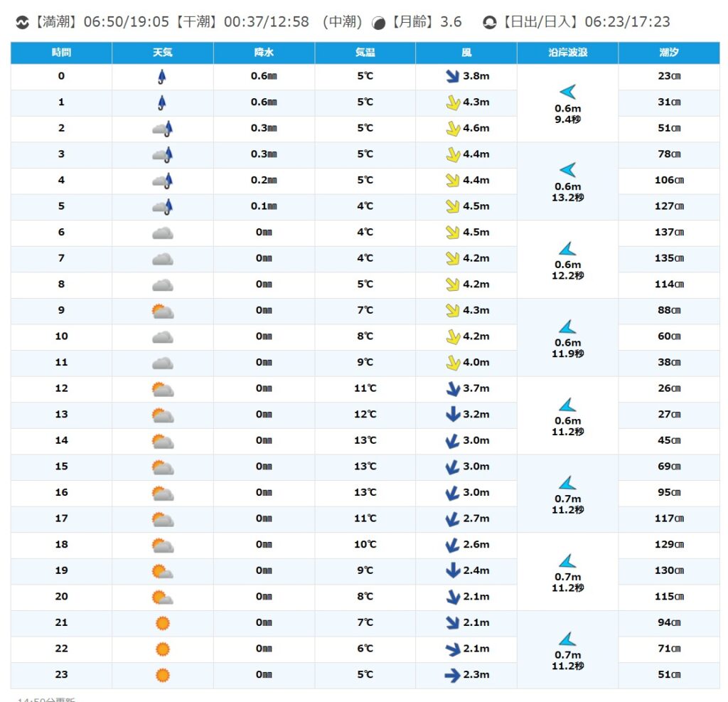Click the 137cm tide value
Screen dimensions: 728x702
pos(668,233)
